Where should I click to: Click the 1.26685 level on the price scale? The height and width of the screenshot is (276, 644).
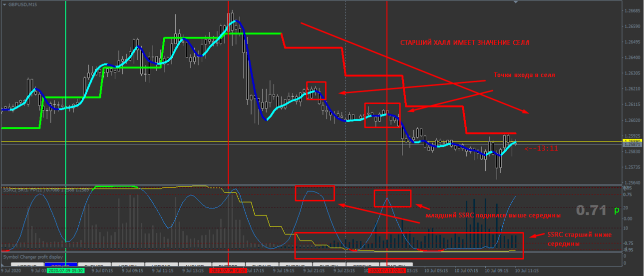click(x=632, y=10)
